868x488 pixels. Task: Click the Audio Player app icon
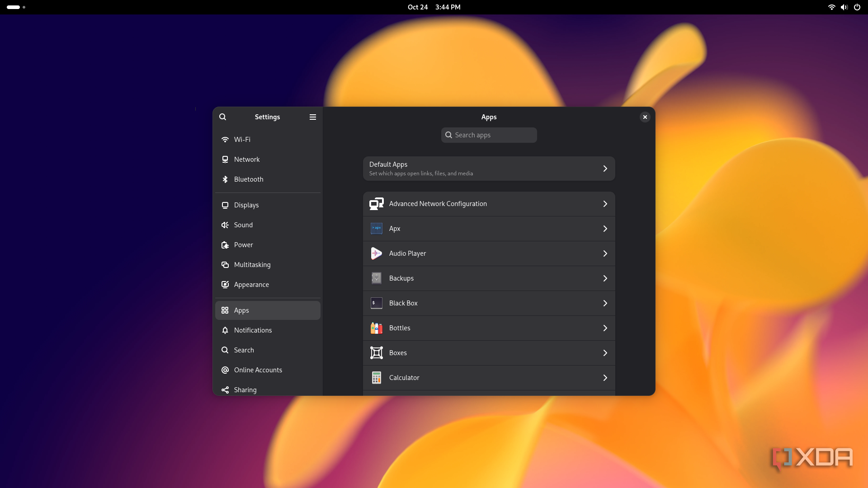pyautogui.click(x=377, y=253)
